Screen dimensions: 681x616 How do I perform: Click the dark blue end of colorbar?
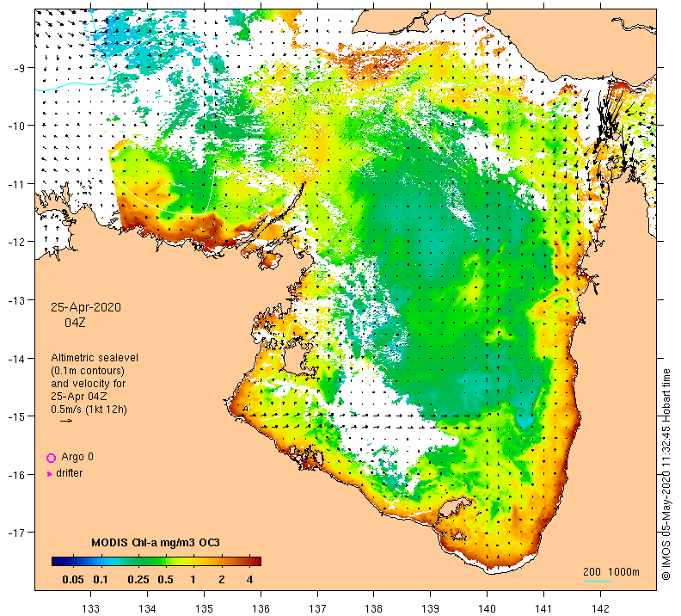click(58, 561)
